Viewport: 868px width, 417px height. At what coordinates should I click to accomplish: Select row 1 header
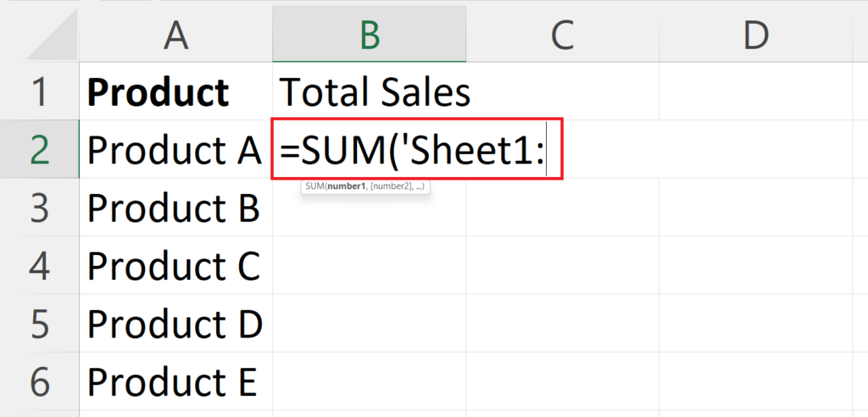(x=39, y=92)
